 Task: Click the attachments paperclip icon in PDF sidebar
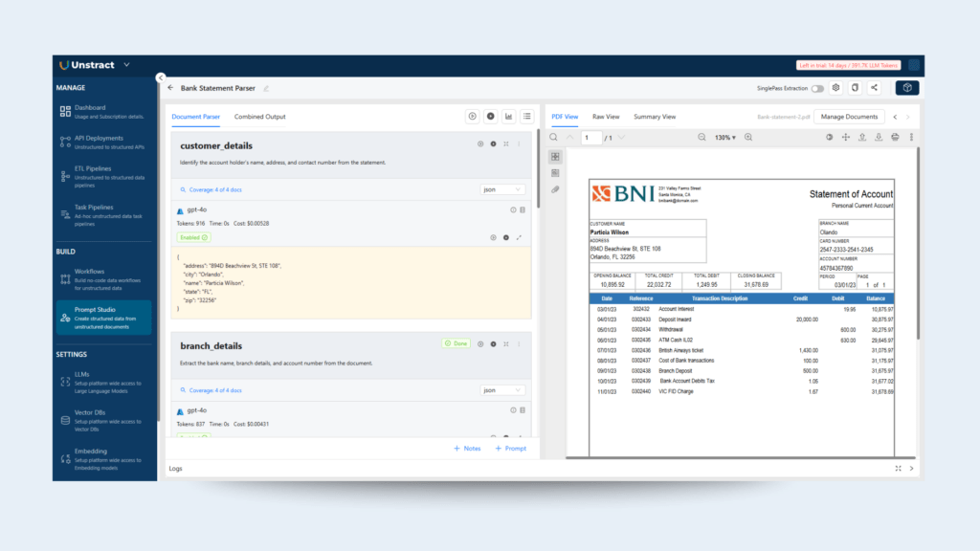point(555,189)
